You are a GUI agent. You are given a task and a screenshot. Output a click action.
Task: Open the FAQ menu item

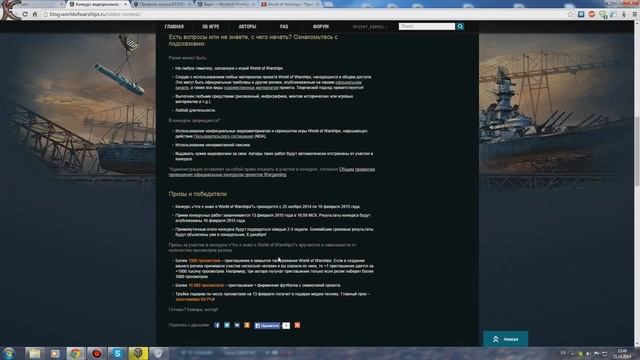pyautogui.click(x=284, y=27)
